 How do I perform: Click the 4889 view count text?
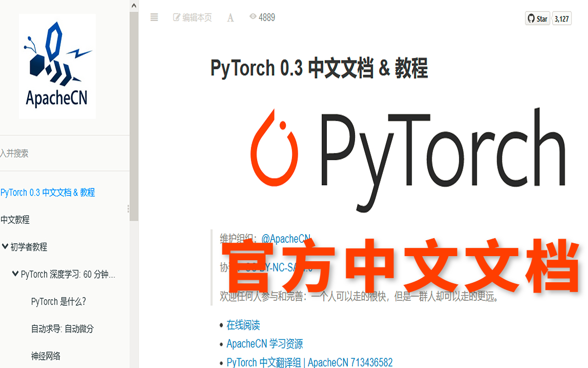point(267,17)
